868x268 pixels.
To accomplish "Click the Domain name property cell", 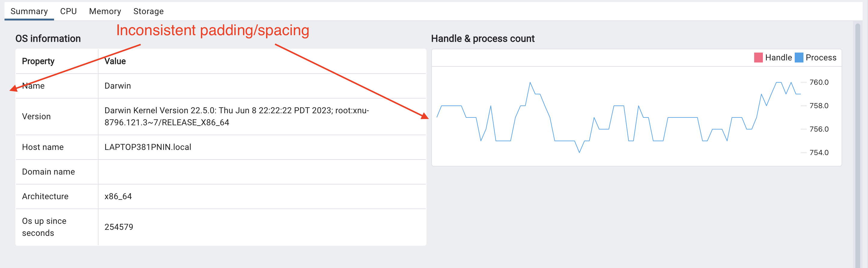I will [x=48, y=172].
